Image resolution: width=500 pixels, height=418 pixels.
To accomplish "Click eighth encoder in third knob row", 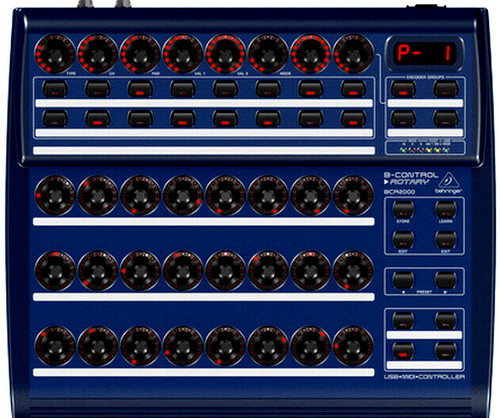I will (x=353, y=271).
